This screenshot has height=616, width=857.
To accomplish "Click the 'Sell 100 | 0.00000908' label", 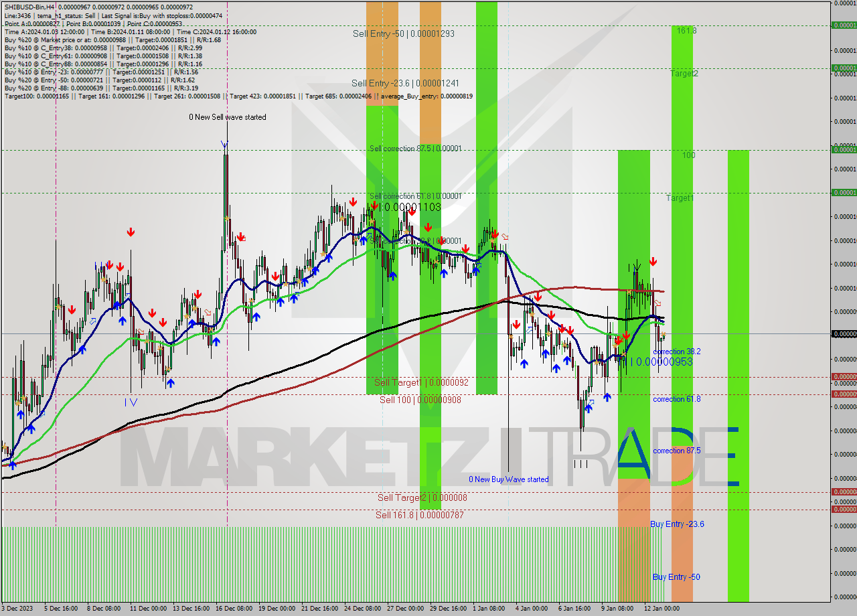I will click(420, 400).
